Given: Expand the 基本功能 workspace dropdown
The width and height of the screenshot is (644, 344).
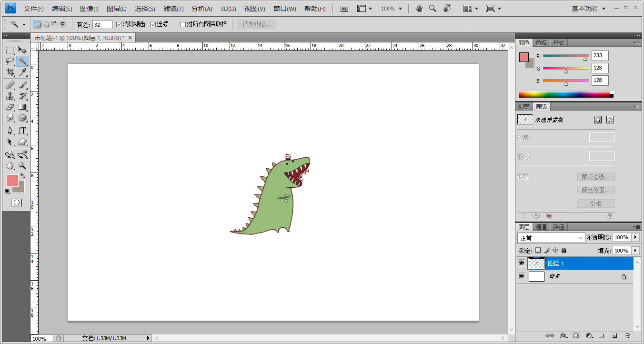Looking at the screenshot, I should click(x=589, y=9).
